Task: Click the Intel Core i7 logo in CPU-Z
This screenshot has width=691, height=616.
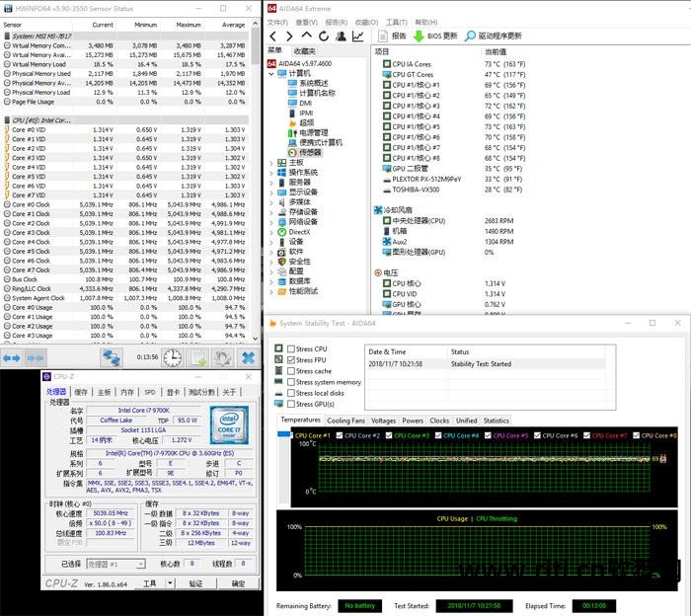Action: point(229,424)
